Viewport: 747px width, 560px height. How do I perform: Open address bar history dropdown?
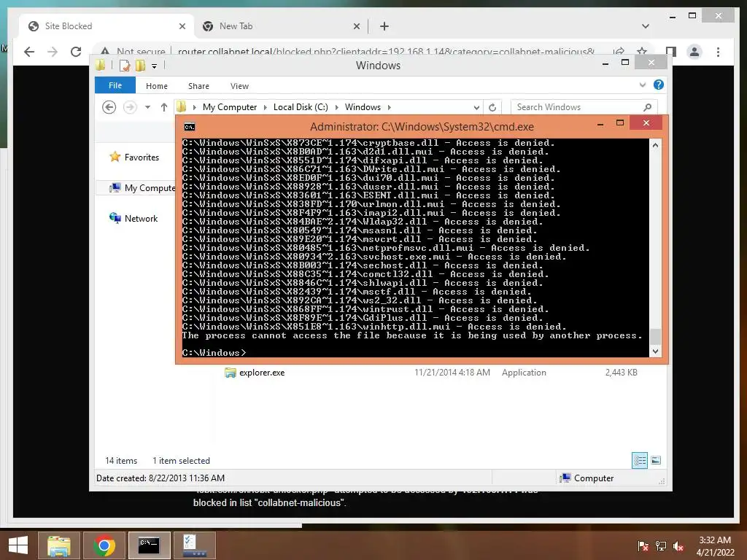click(476, 108)
